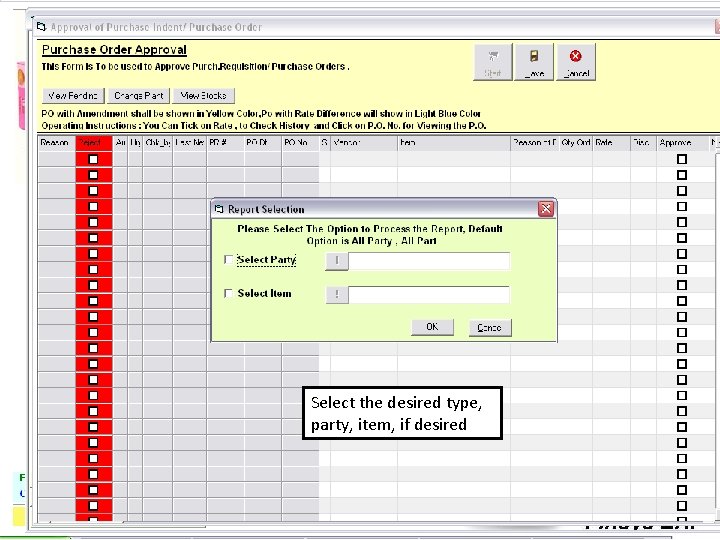
Task: Tick Approve checkbox in first grid row
Action: click(x=682, y=159)
